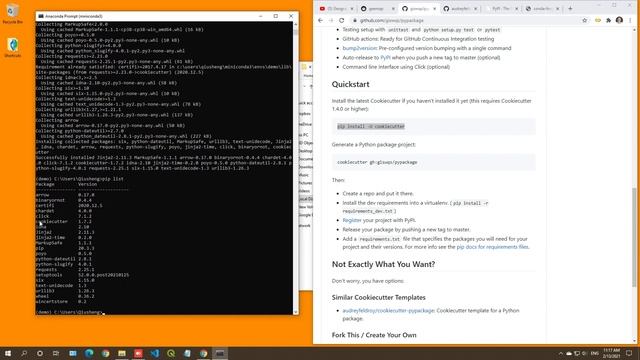Open QGIS icon in the taskbar
The width and height of the screenshot is (640, 360).
coord(171,353)
